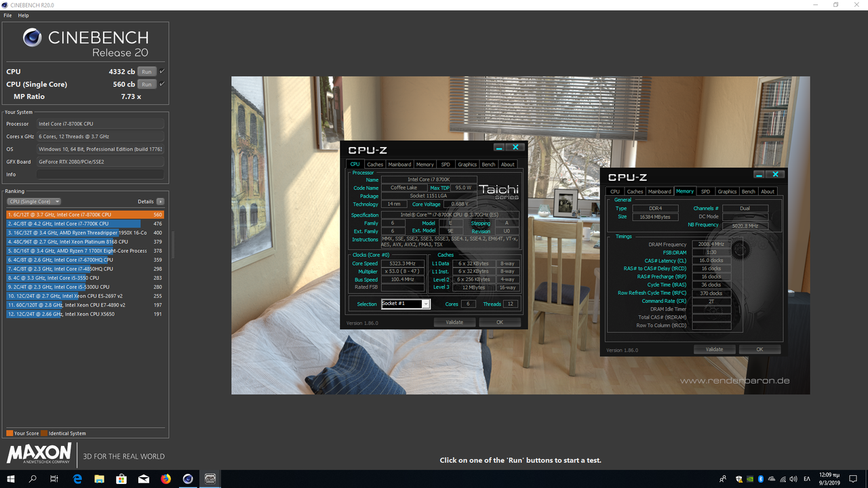Switch to Bench tab in the CPU-Z CPU window
868x488 pixels.
488,164
